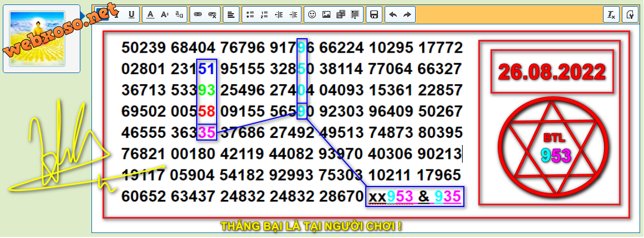Toggle the bulleted list
644x238 pixels.
pyautogui.click(x=250, y=15)
